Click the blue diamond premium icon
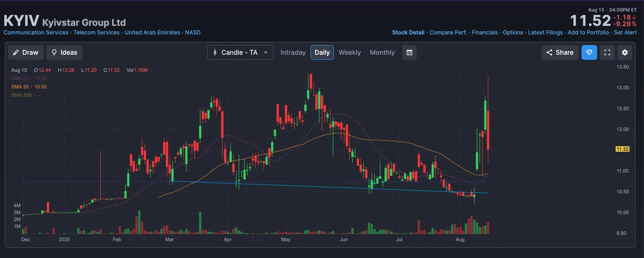The height and width of the screenshot is (258, 644). [589, 53]
